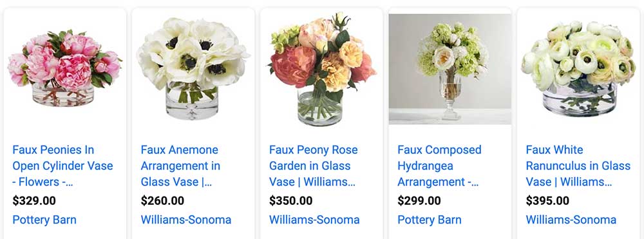
Task: Open Faux White Ranunculus in Glass Vase link
Action: click(578, 166)
